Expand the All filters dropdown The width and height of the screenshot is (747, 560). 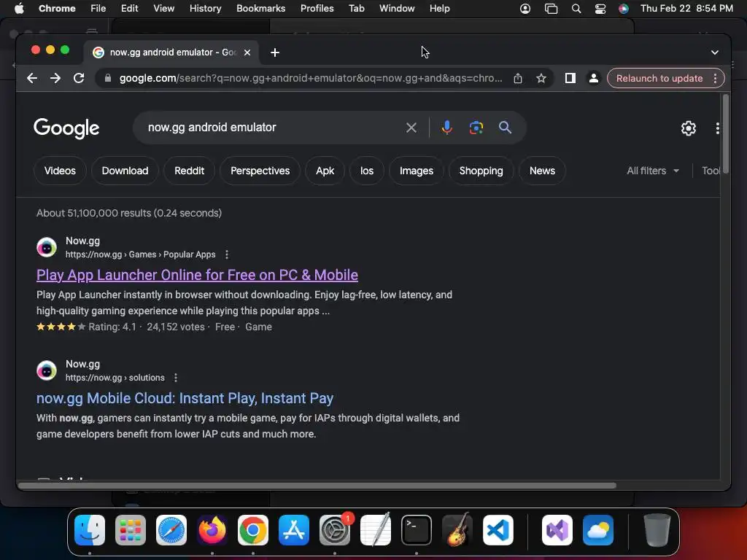pos(653,171)
